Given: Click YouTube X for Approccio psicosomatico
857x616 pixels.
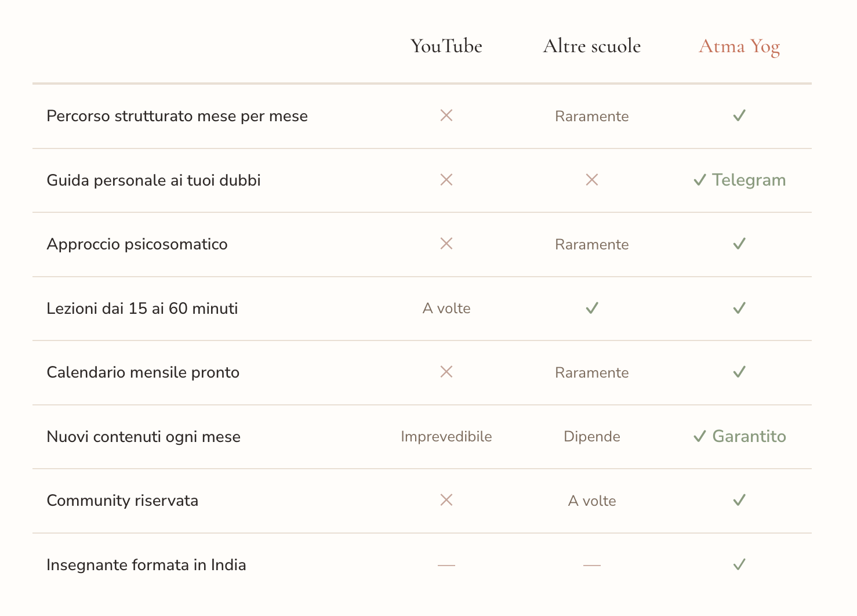Looking at the screenshot, I should (x=446, y=244).
